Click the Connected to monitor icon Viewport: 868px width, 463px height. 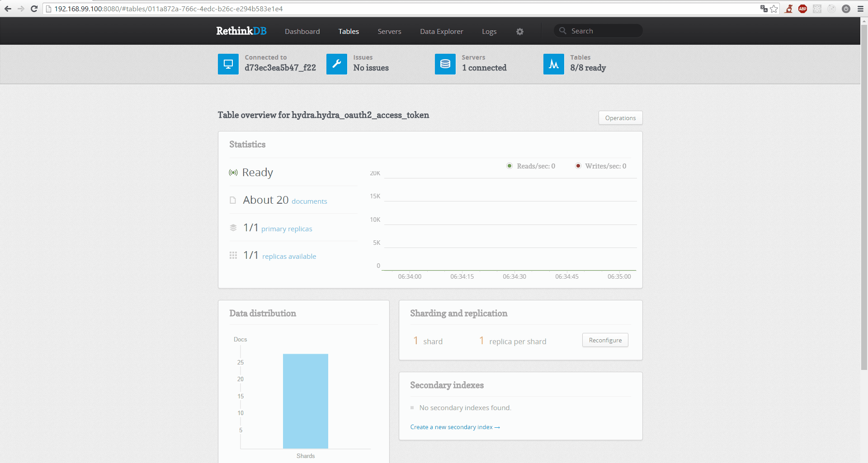click(228, 64)
